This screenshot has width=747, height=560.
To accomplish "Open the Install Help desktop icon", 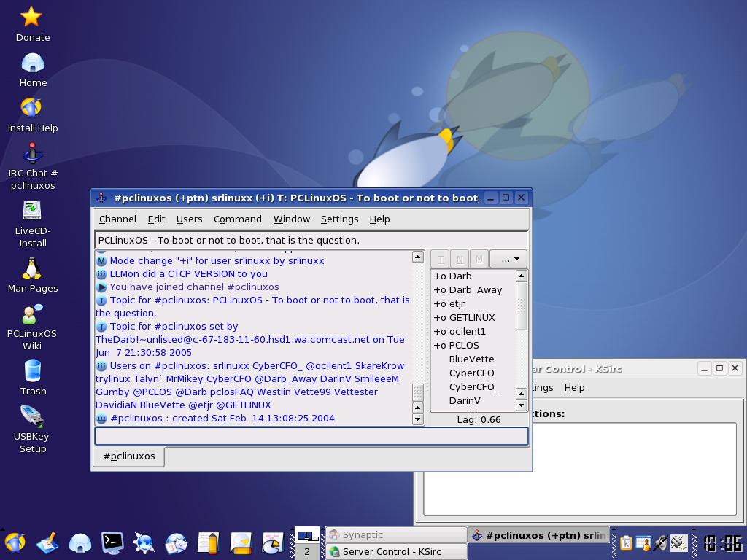I will coord(32,114).
